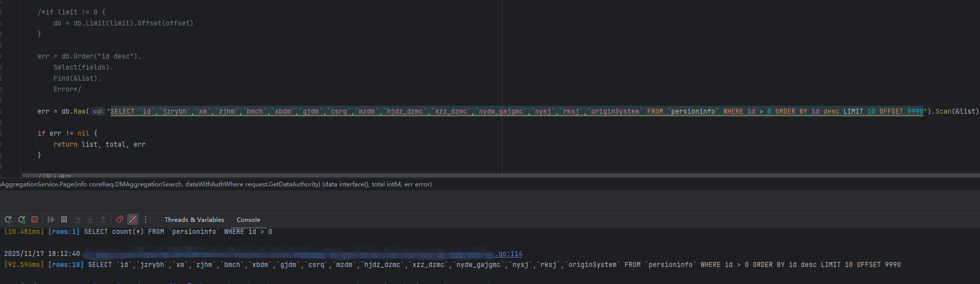980x284 pixels.
Task: Pause the running program
Action: tap(64, 219)
